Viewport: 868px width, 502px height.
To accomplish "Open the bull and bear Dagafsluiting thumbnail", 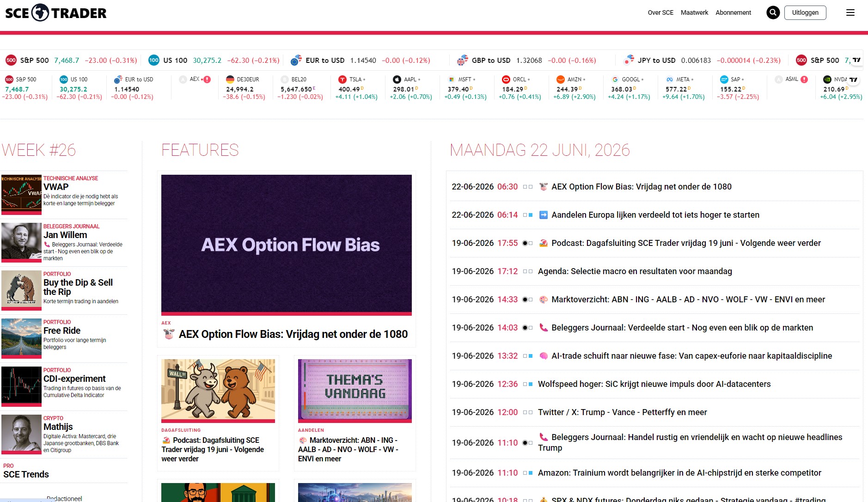I will pyautogui.click(x=218, y=391).
